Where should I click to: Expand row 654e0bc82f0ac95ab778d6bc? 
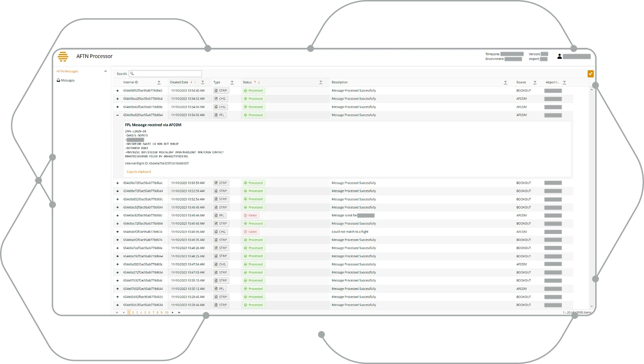tap(118, 107)
